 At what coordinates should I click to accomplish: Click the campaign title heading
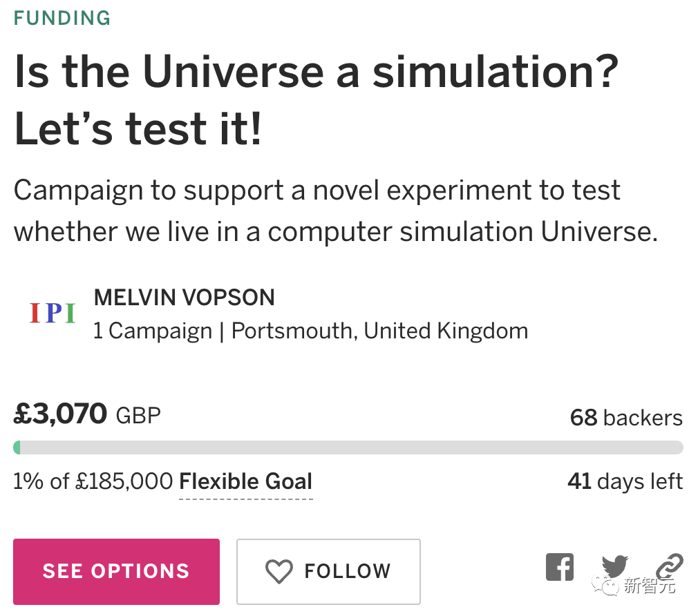pyautogui.click(x=314, y=100)
